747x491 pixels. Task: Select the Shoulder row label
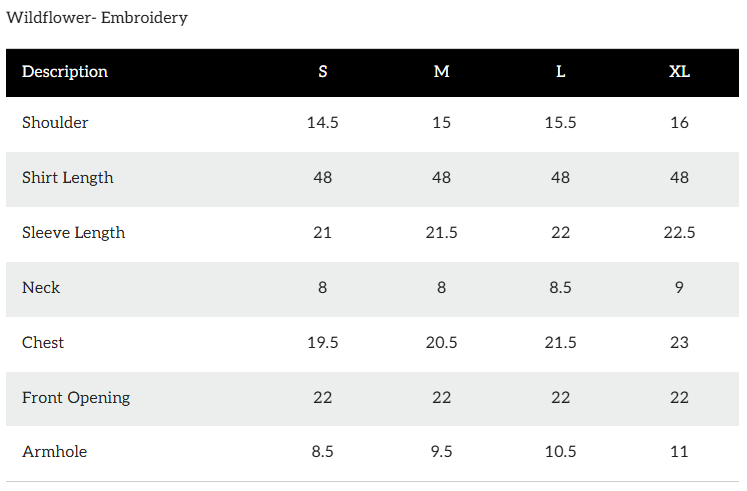tap(55, 123)
